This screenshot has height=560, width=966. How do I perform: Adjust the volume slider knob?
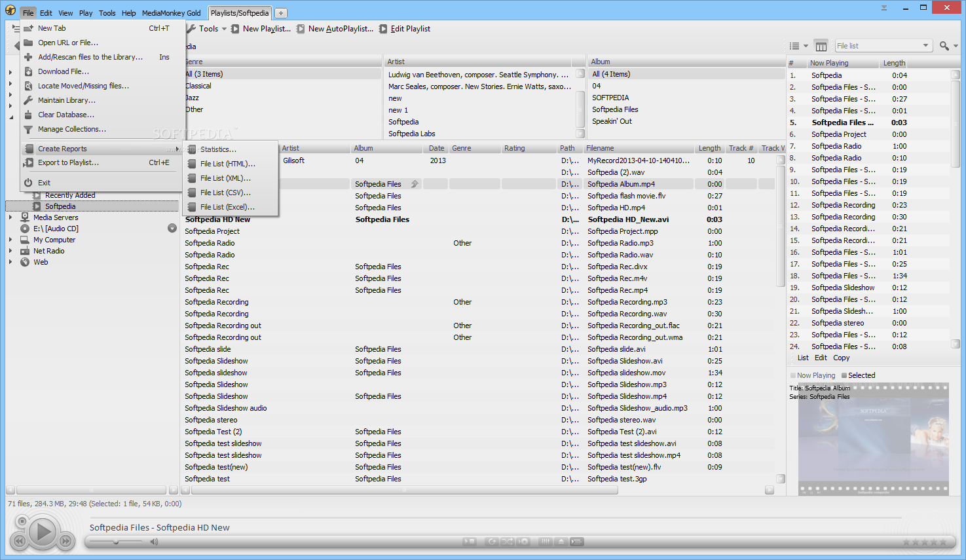(116, 542)
